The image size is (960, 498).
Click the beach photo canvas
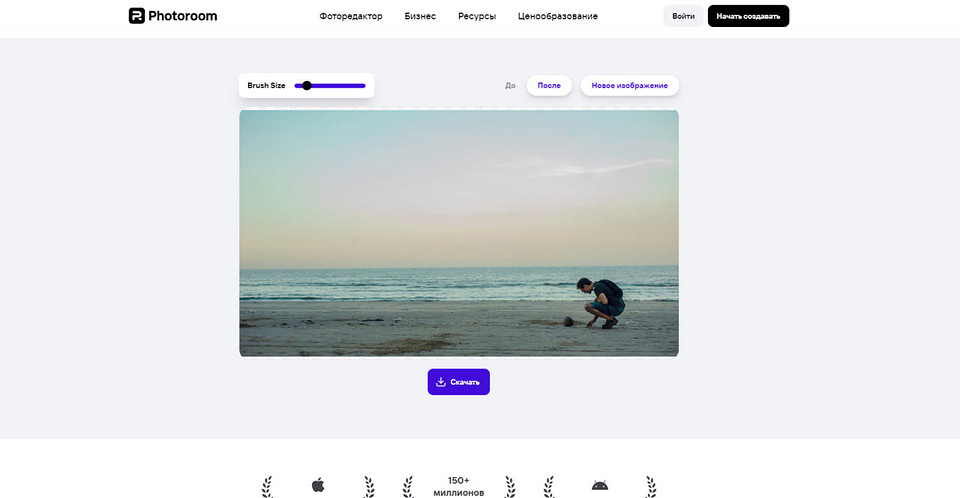(459, 233)
